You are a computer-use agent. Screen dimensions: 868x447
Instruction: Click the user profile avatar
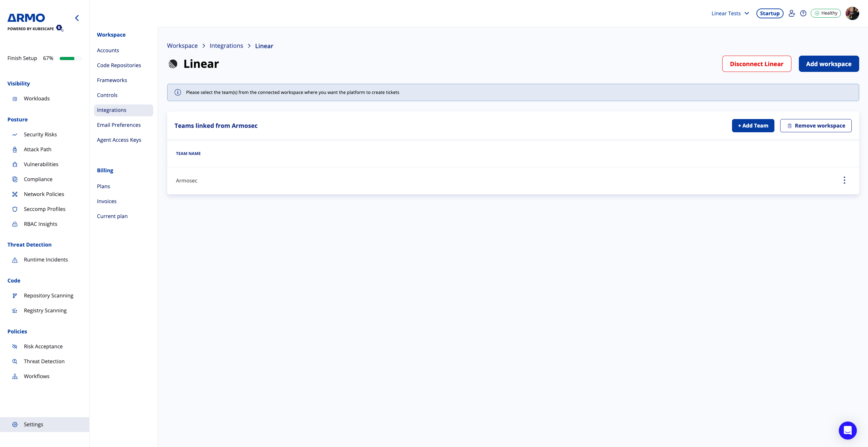(852, 14)
